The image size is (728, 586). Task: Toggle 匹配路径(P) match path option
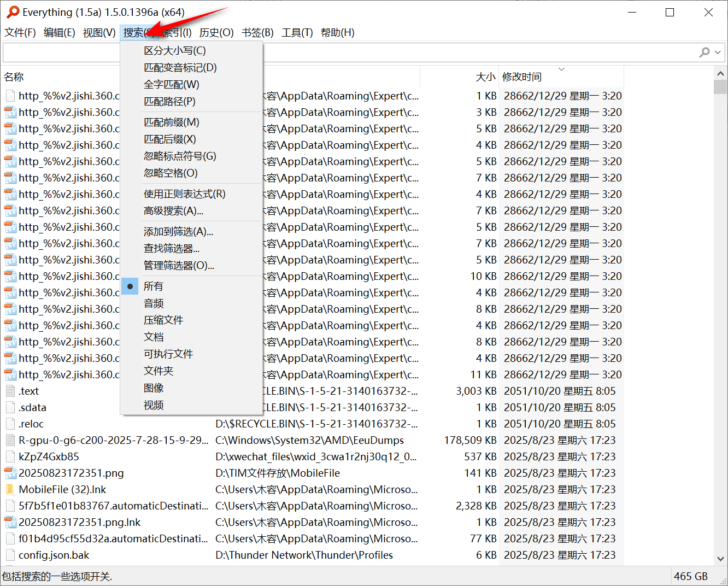click(x=192, y=101)
